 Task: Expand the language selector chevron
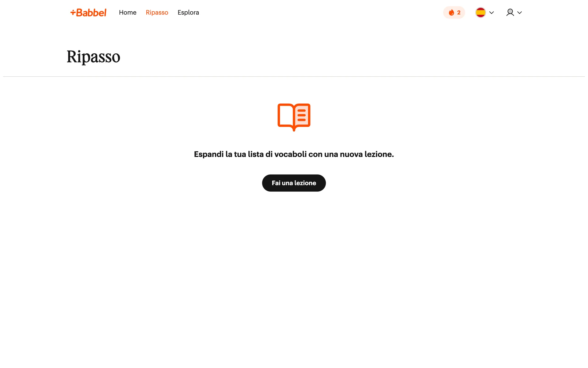coord(492,13)
